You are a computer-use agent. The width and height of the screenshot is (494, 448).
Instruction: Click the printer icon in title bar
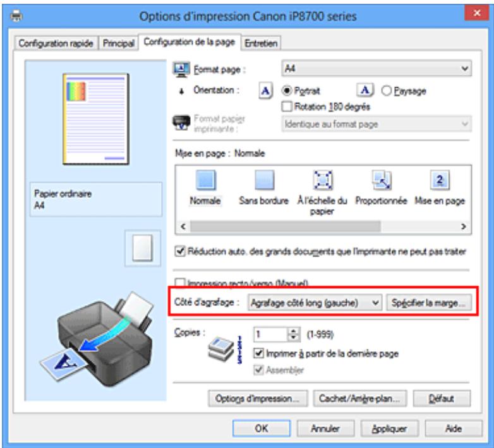click(16, 16)
